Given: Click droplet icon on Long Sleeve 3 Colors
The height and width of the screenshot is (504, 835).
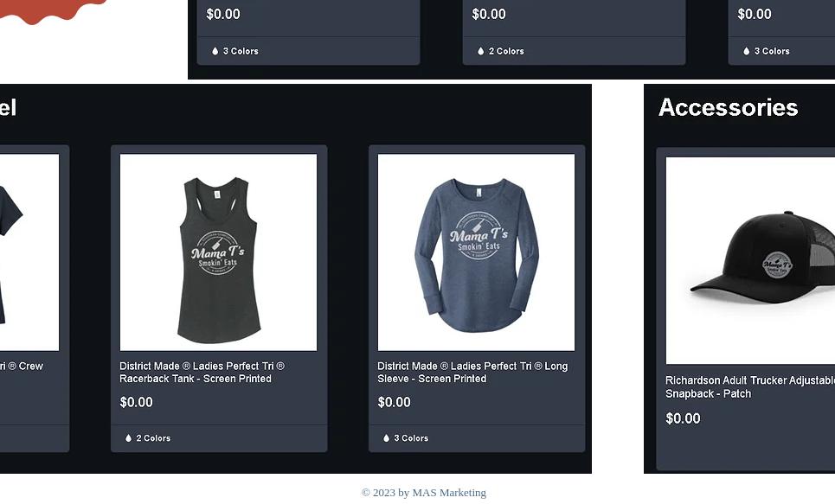Looking at the screenshot, I should (386, 438).
